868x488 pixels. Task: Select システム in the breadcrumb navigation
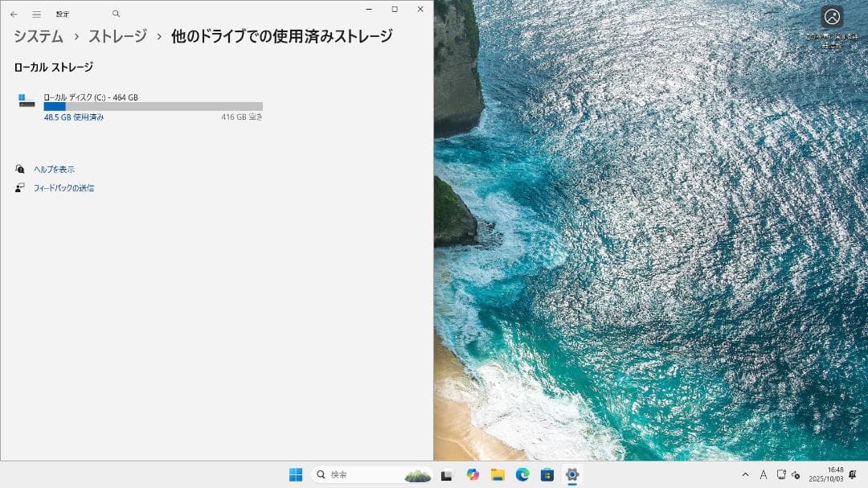pyautogui.click(x=38, y=36)
